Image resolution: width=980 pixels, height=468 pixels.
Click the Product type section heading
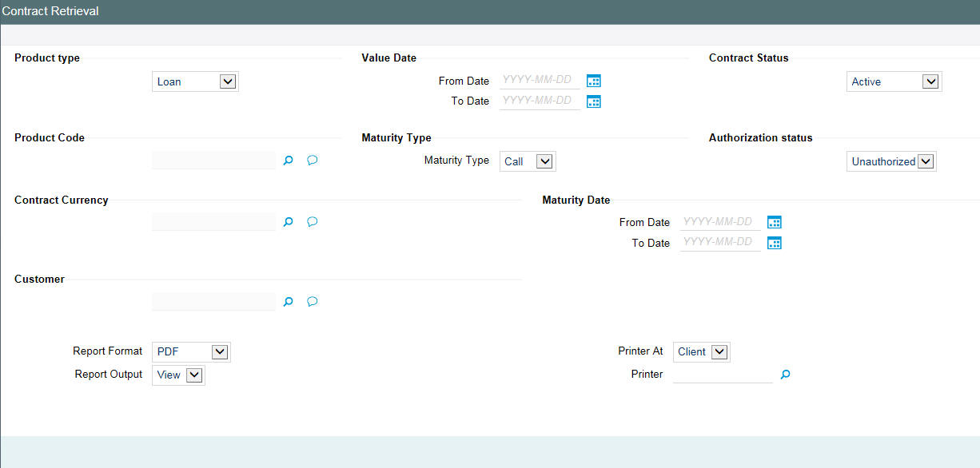pos(47,58)
